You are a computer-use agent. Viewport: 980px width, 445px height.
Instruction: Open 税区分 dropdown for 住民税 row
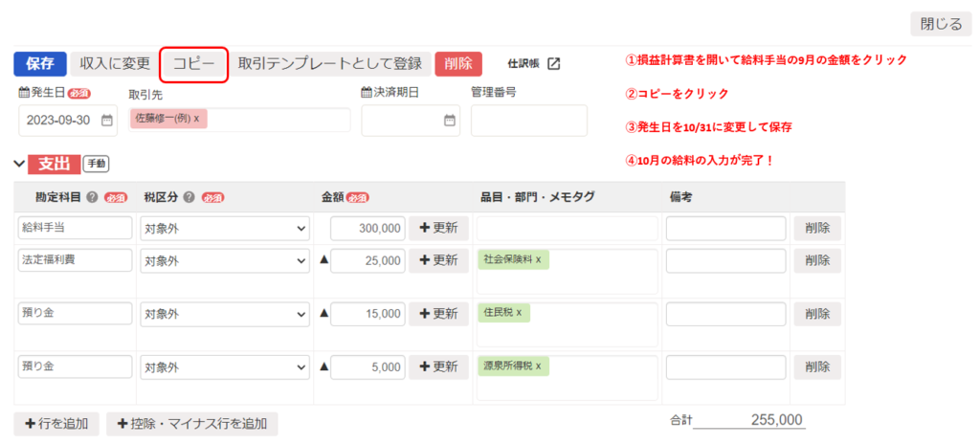point(225,314)
